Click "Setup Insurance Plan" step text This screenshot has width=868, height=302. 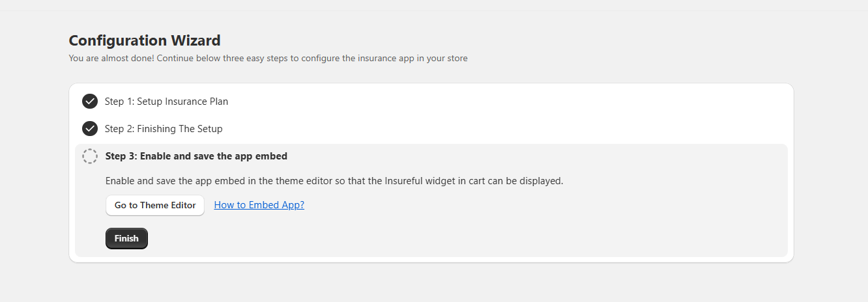[182, 102]
